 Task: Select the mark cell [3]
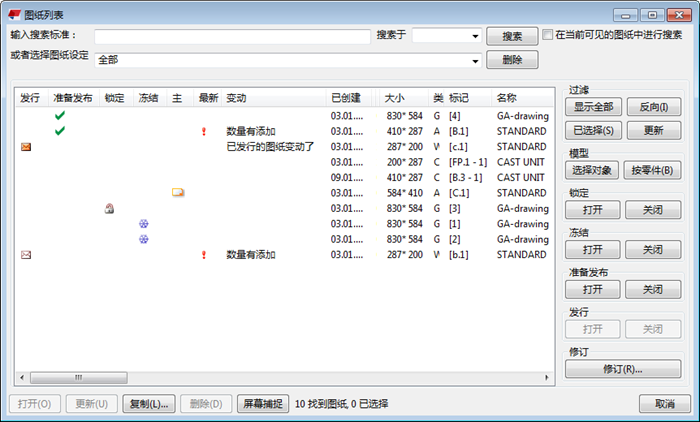tap(454, 209)
